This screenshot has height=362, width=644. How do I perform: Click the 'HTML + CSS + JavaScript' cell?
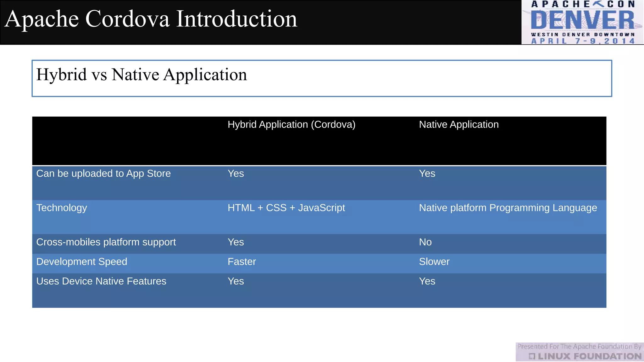[286, 208]
